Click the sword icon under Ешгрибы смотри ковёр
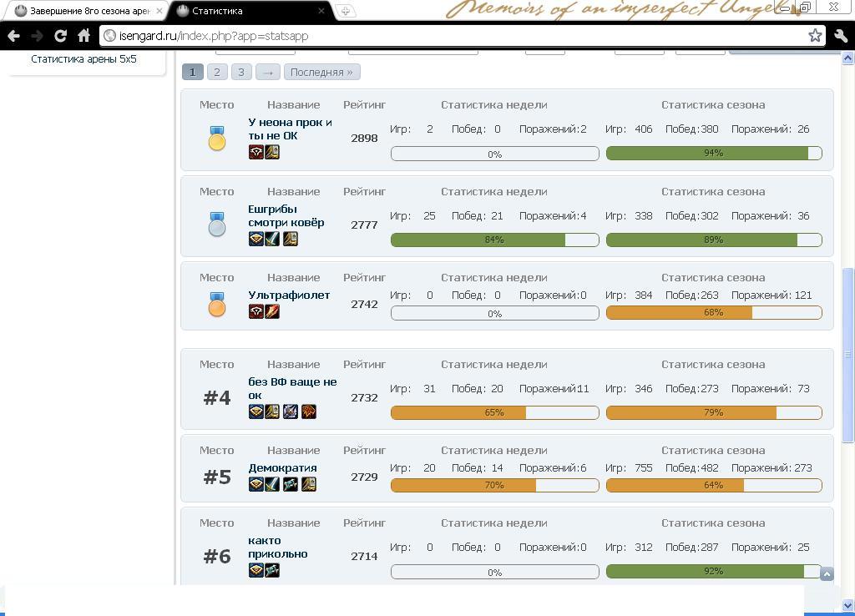Image resolution: width=855 pixels, height=616 pixels. 272,238
